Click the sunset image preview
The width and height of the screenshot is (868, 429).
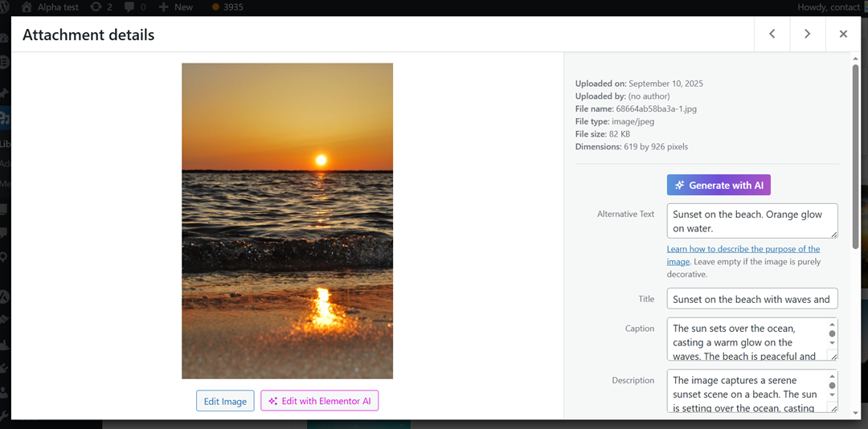point(287,221)
